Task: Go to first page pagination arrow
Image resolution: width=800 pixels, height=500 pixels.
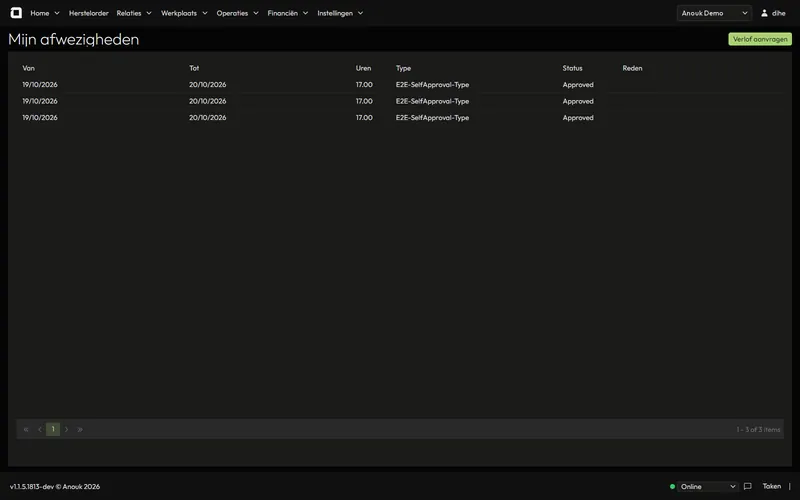Action: pos(26,430)
